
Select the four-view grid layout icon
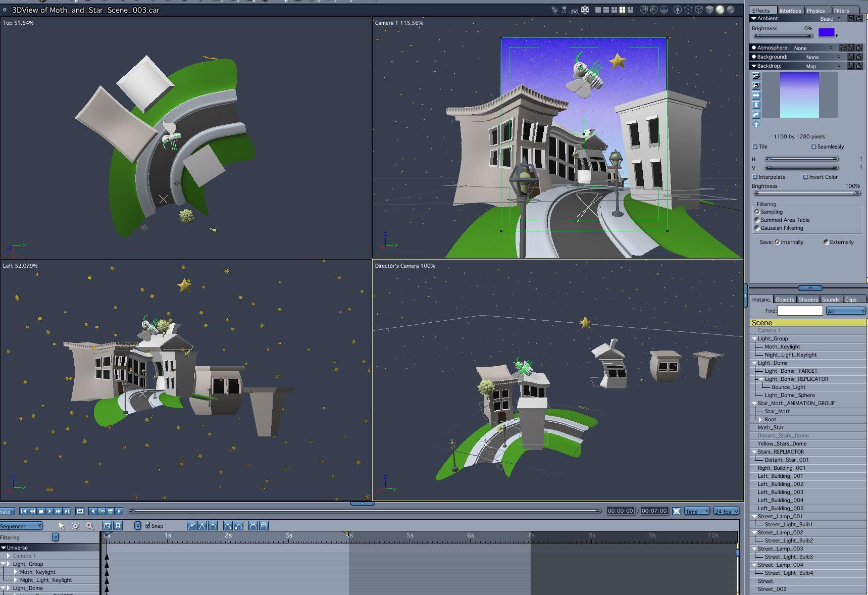pos(623,10)
